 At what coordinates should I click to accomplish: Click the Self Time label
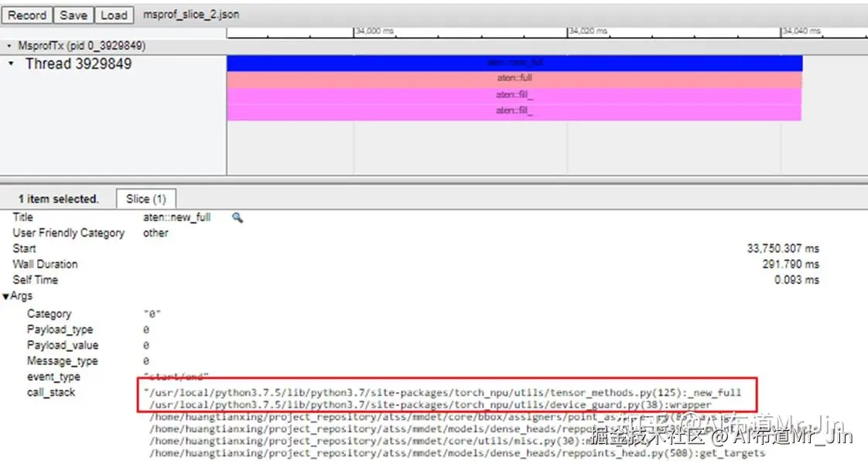(35, 279)
